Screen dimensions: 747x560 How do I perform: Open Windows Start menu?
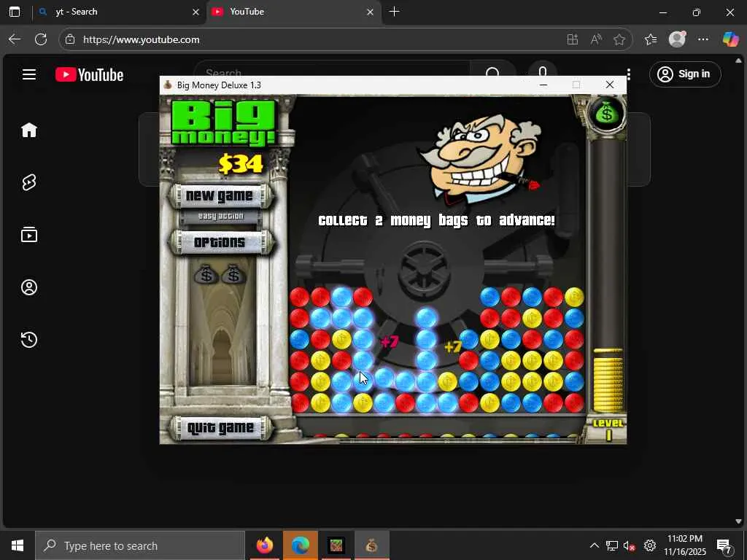tap(18, 545)
